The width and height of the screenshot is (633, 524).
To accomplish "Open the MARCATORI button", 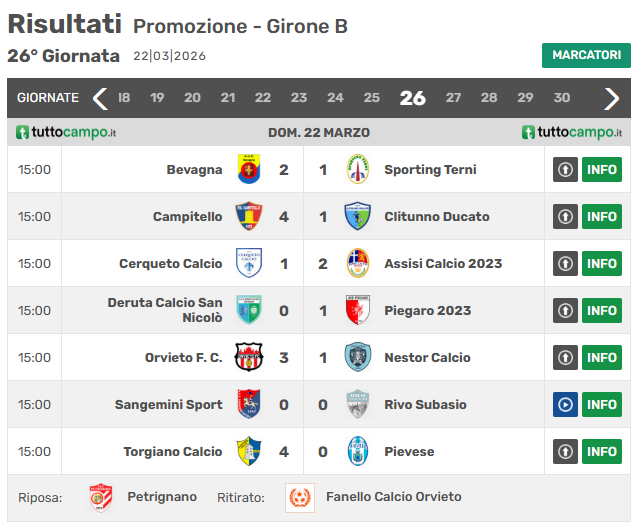I will pos(586,56).
